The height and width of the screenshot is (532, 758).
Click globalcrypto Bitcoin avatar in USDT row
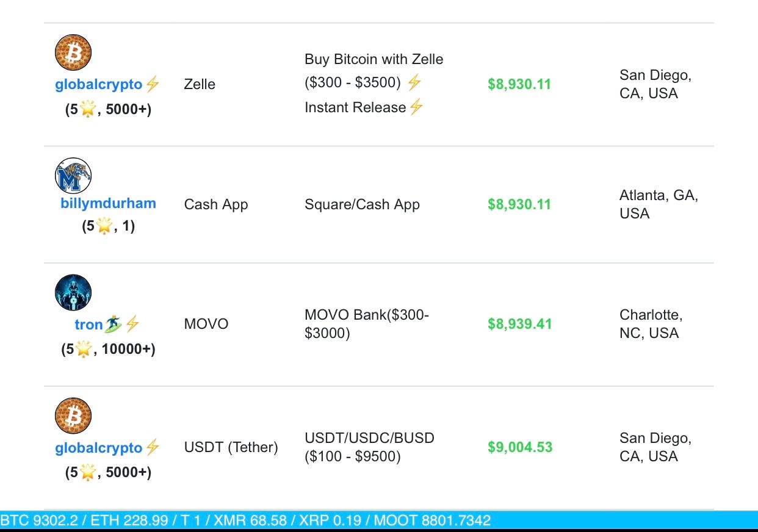coord(73,416)
